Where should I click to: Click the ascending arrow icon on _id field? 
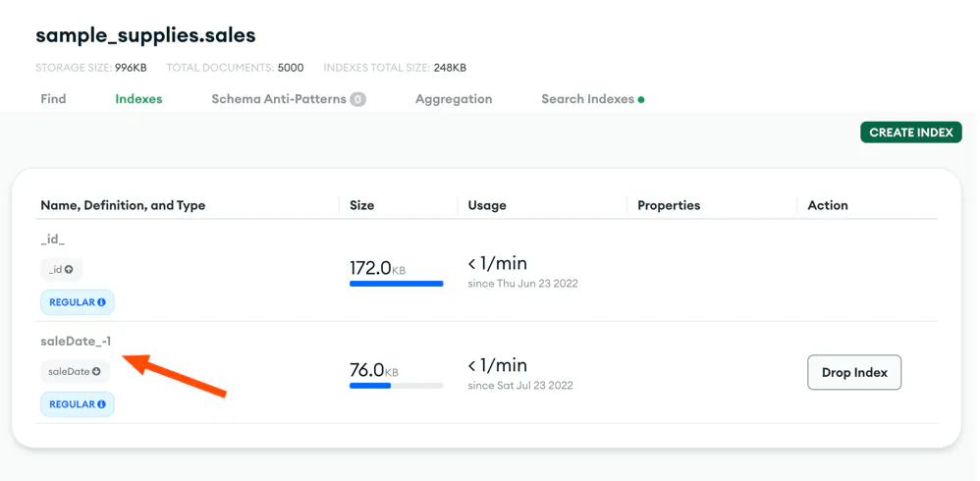pyautogui.click(x=69, y=270)
